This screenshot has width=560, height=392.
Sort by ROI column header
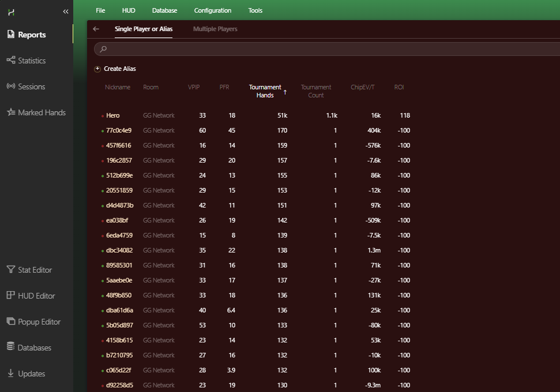tap(399, 87)
